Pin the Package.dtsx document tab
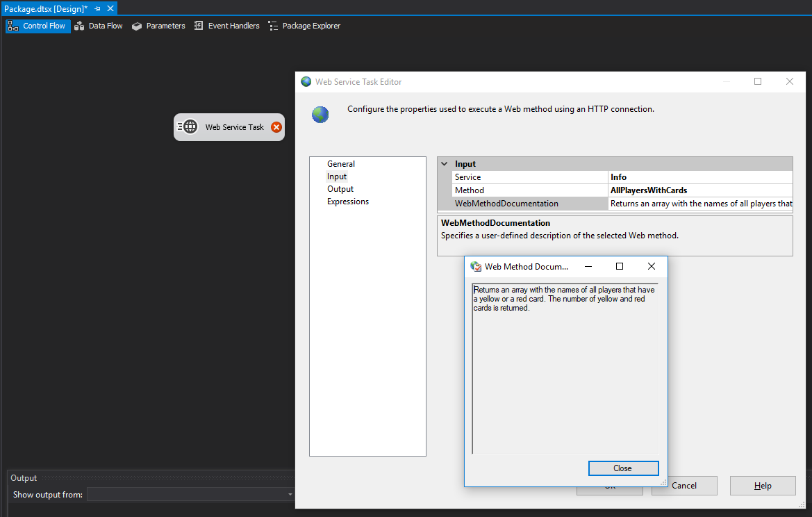 click(x=97, y=8)
